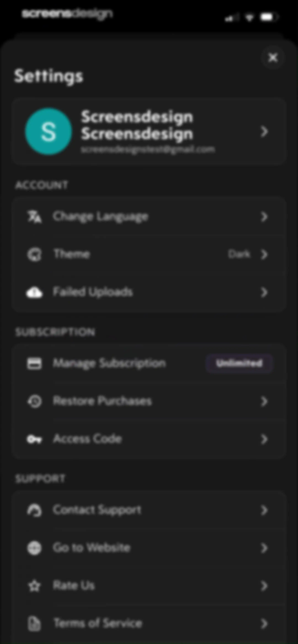
Task: Click the Manage Subscription card icon
Action: [x=34, y=363]
